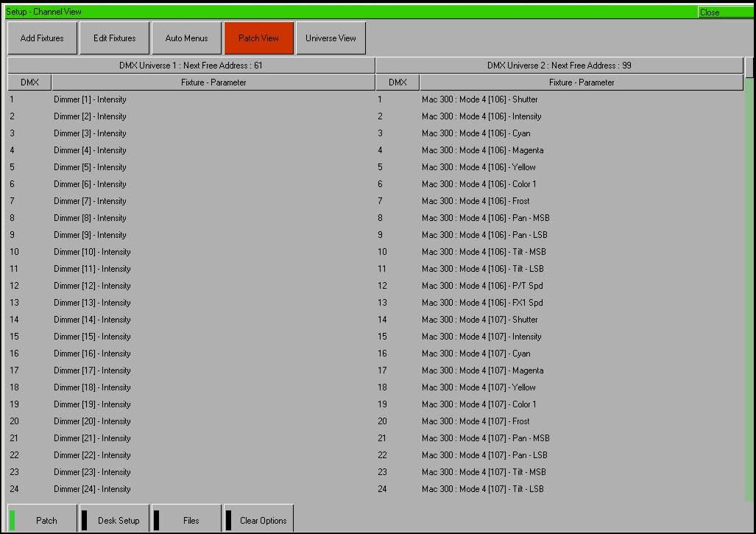Select Mac 300 [106] - Color 1 row
Viewport: 756px width, 534px height.
pos(559,184)
